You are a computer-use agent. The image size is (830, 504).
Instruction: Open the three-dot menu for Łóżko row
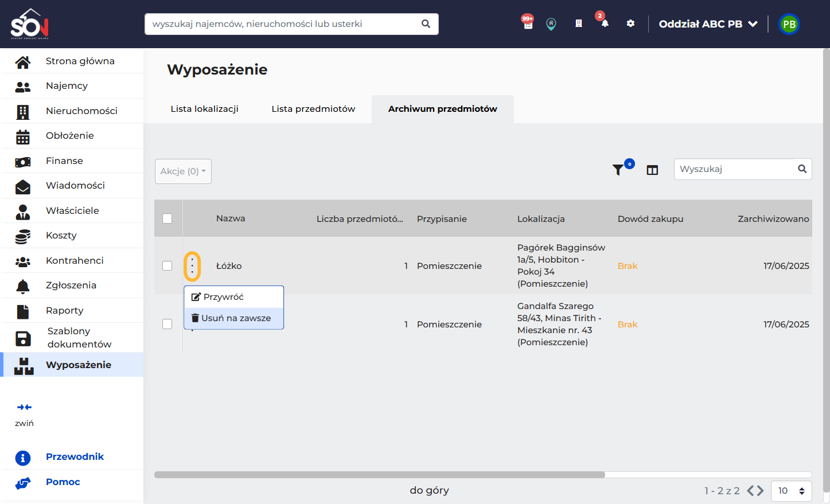coord(192,266)
